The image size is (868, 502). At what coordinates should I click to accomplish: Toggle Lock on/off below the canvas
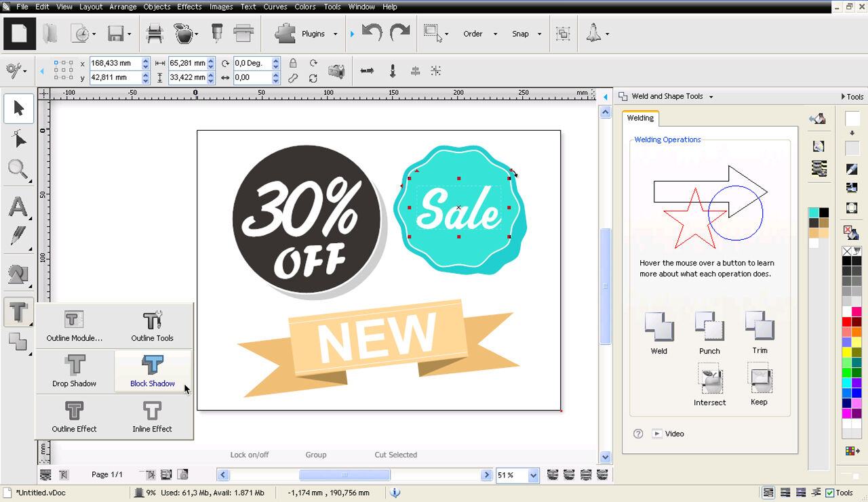(249, 455)
